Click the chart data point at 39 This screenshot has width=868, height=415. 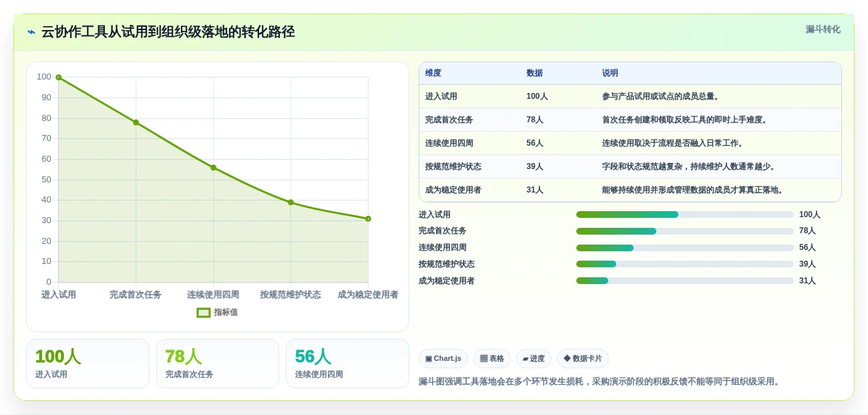click(290, 202)
